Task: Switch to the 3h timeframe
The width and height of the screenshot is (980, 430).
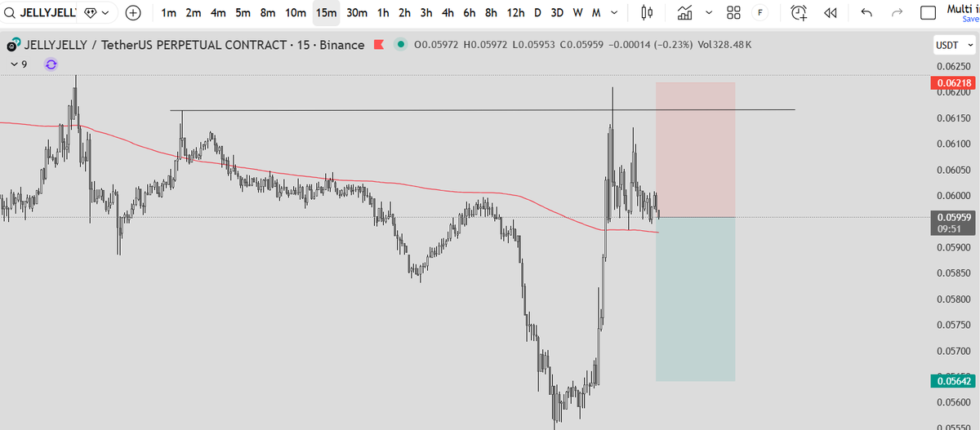Action: 426,13
